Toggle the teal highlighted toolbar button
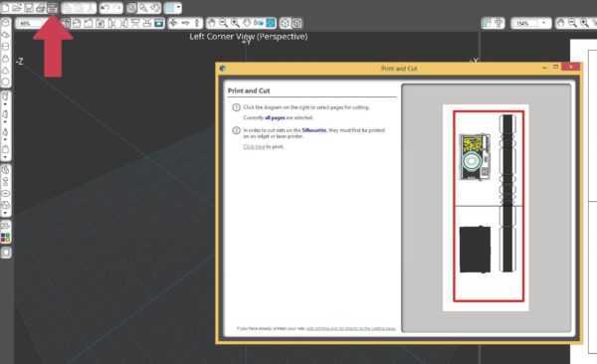Screen dimensions: 597x364 (x=159, y=23)
